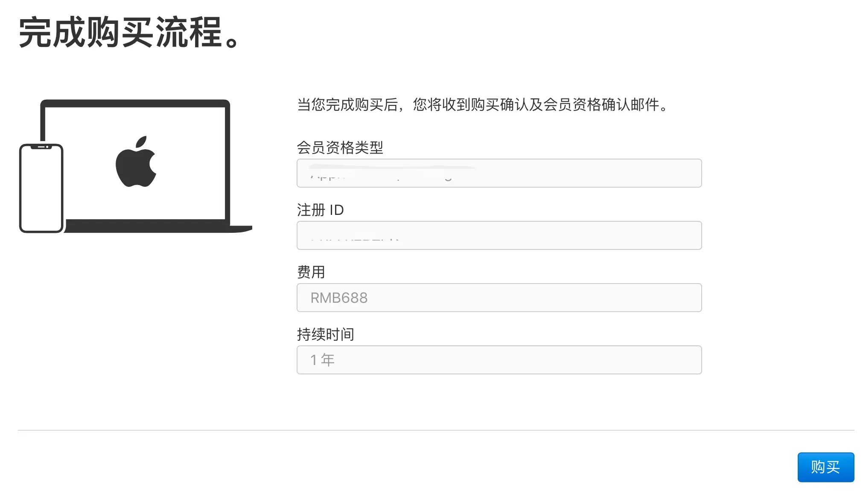Click the purchase confirmation email notice text

tap(482, 104)
